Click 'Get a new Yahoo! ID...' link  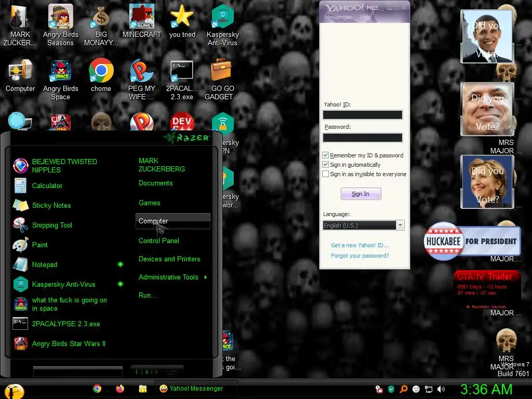tap(360, 245)
